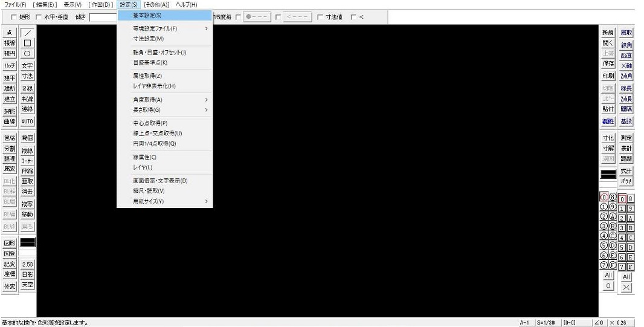644x327 pixels.
Task: Select the circle (○) drawing tool
Action: pyautogui.click(x=27, y=53)
